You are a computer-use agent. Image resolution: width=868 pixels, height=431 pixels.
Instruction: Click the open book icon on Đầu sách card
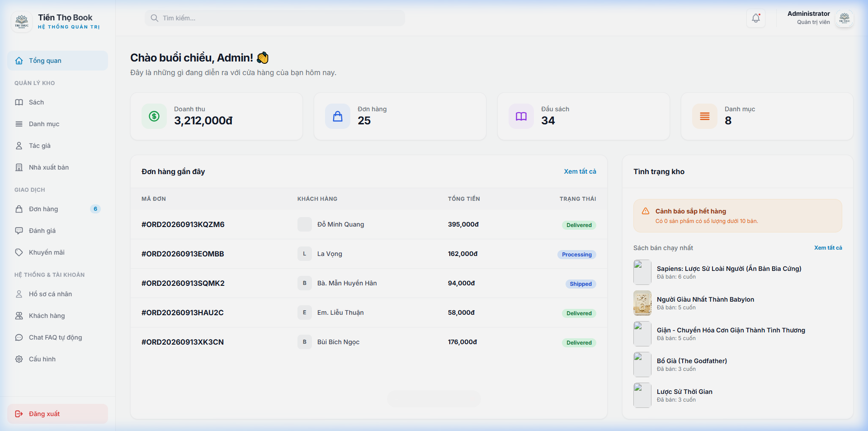click(x=521, y=116)
